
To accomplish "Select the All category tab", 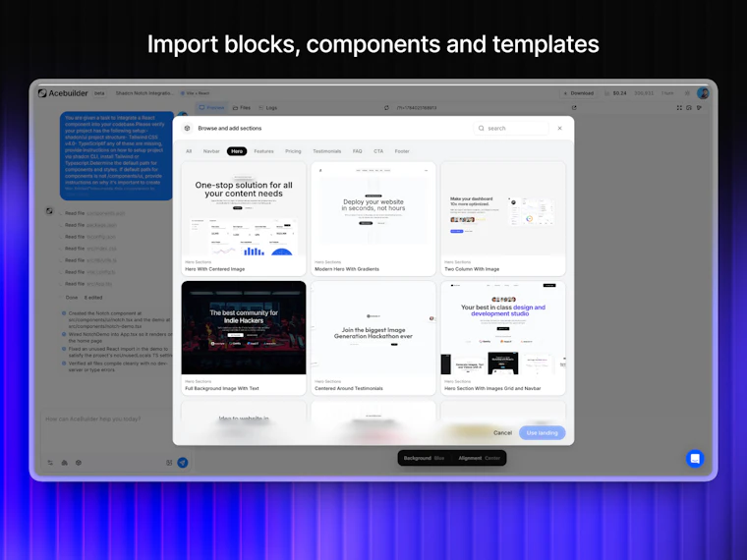I will pos(189,151).
